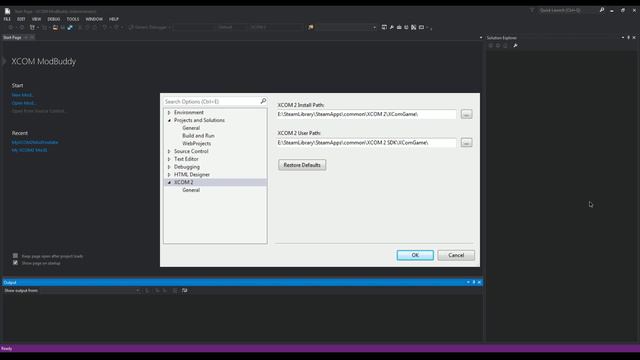Click the Solution Explorer properties wrench icon
This screenshot has height=360, width=640.
point(516,45)
